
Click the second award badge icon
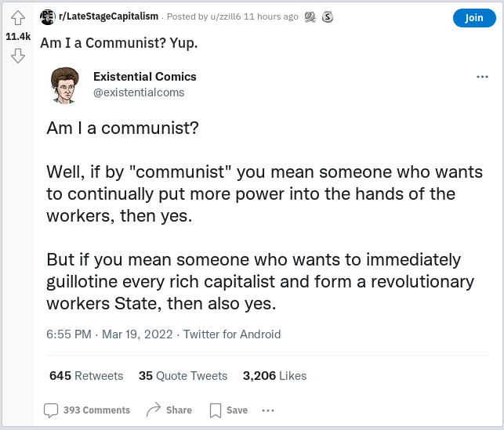pos(328,16)
